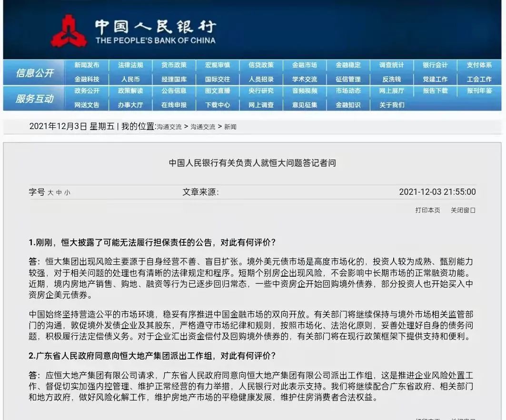Set font size to 小
The image size is (506, 420).
67,193
